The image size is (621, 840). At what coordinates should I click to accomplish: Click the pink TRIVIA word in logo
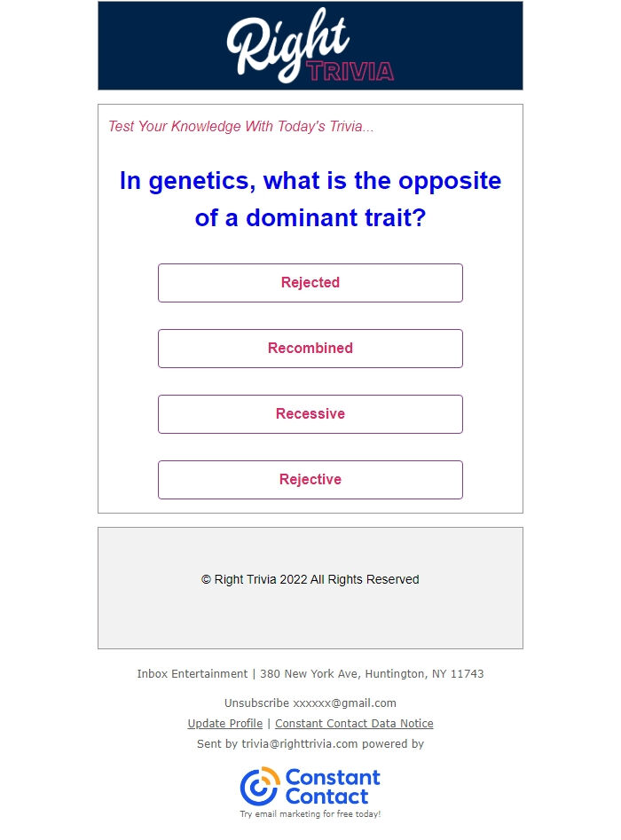point(350,71)
